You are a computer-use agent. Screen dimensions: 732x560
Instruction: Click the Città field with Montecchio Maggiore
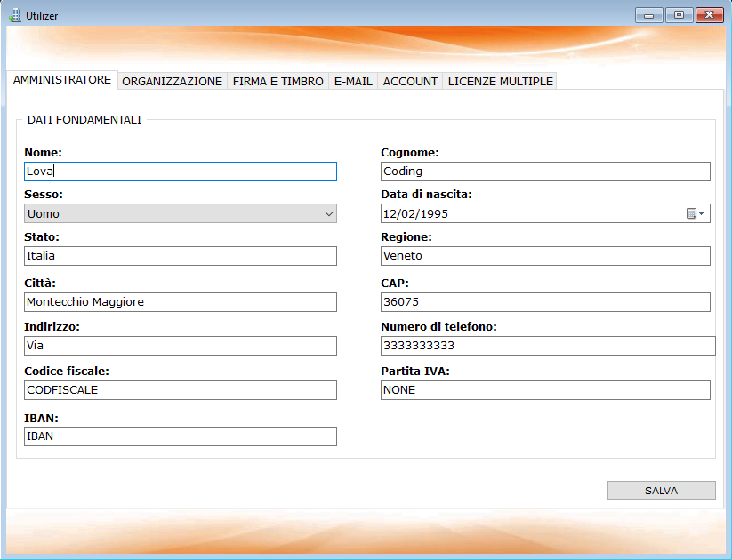tap(178, 301)
